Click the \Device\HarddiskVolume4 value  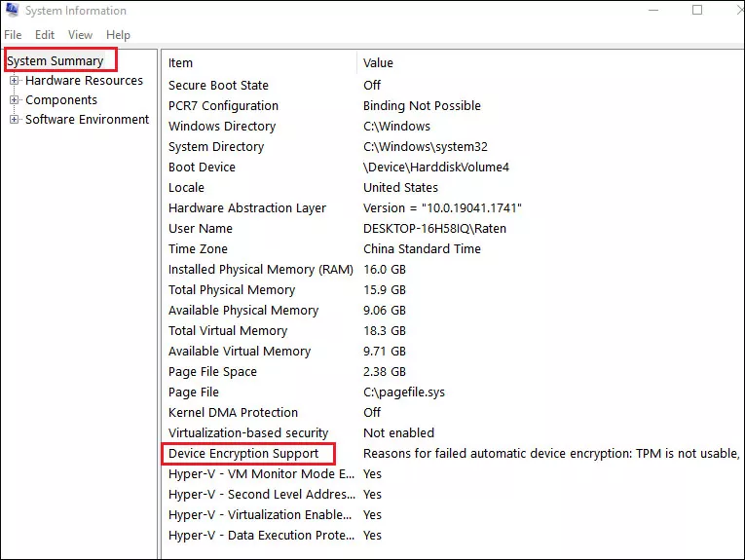click(435, 167)
